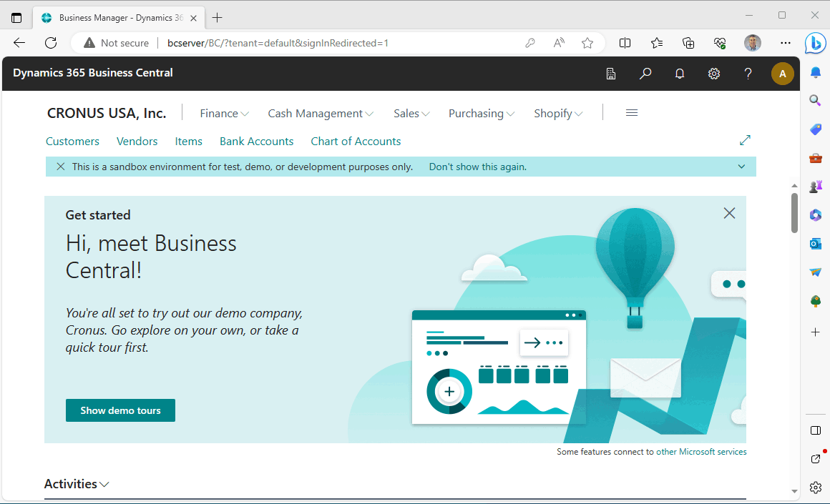Open Chart of Accounts
This screenshot has width=830, height=504.
click(x=356, y=142)
